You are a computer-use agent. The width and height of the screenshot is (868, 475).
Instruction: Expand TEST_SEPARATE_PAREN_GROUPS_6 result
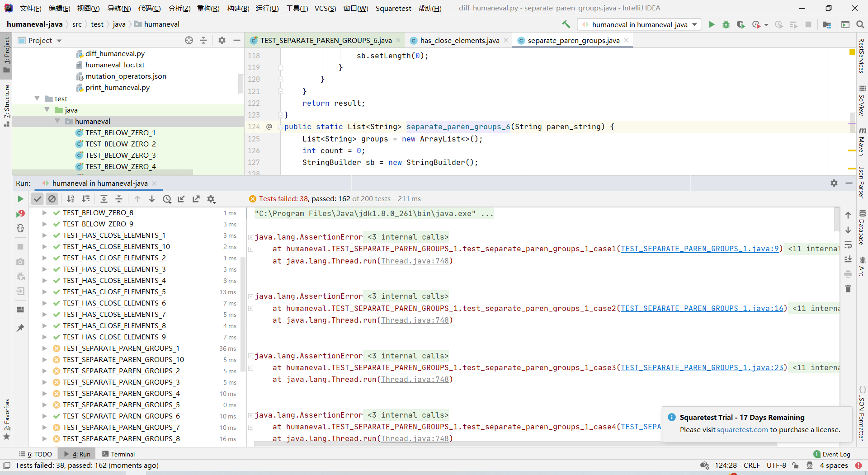[x=44, y=416]
